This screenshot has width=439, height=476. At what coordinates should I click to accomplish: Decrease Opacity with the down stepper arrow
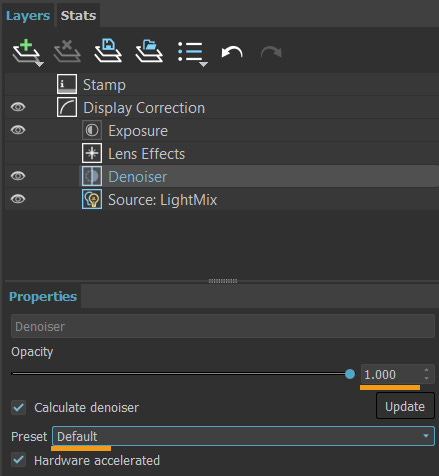(427, 378)
